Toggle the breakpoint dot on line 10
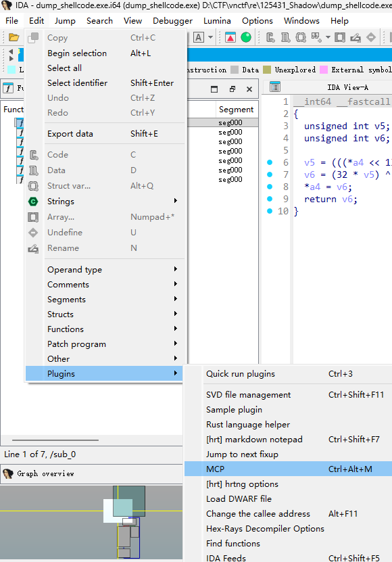 (270, 211)
